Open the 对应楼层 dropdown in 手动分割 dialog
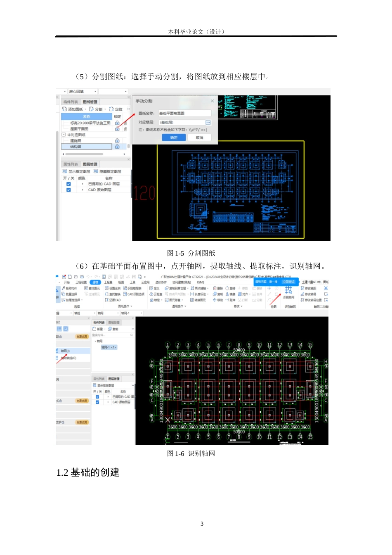Image resolution: width=392 pixels, height=555 pixels. (x=208, y=122)
